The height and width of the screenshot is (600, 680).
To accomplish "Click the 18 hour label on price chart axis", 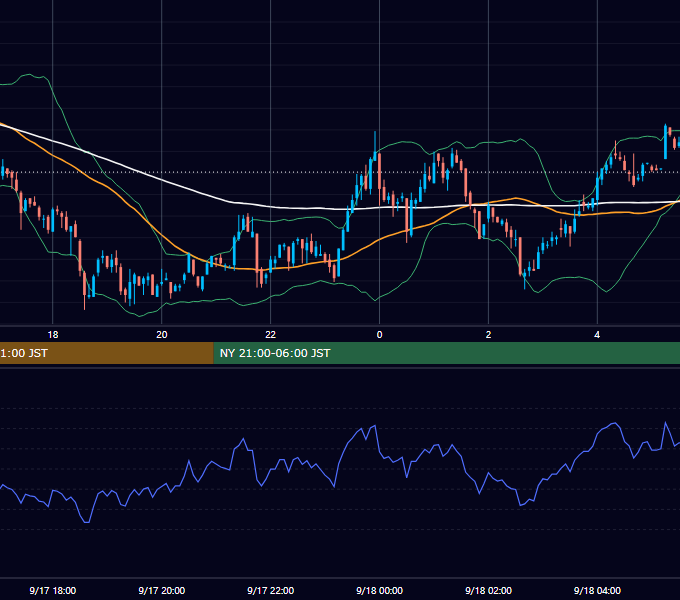I will (x=52, y=335).
